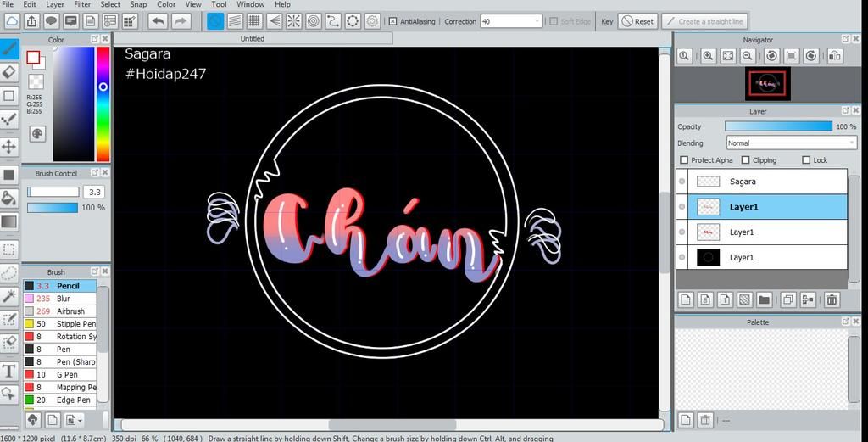
Task: Select the rectangular Select tool
Action: coord(8,249)
